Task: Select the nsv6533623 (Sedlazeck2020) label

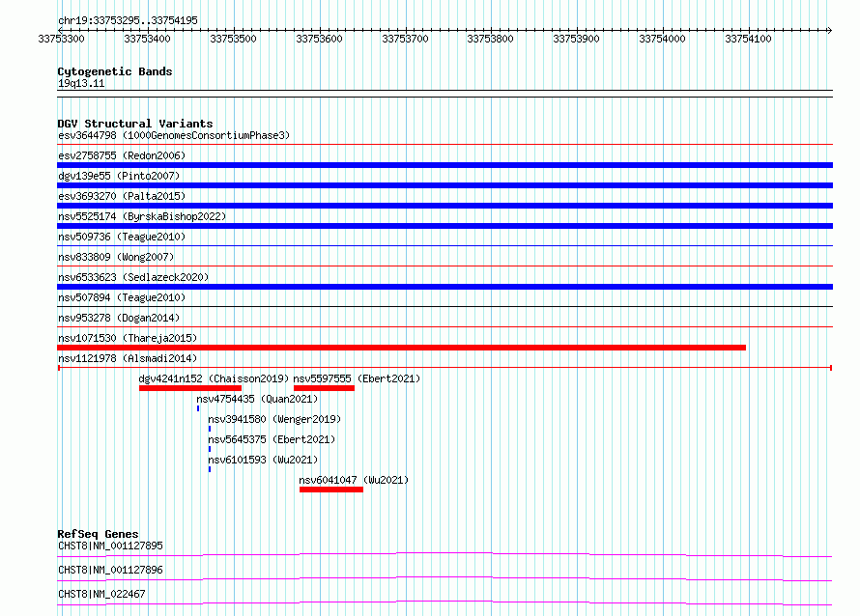Action: (133, 277)
